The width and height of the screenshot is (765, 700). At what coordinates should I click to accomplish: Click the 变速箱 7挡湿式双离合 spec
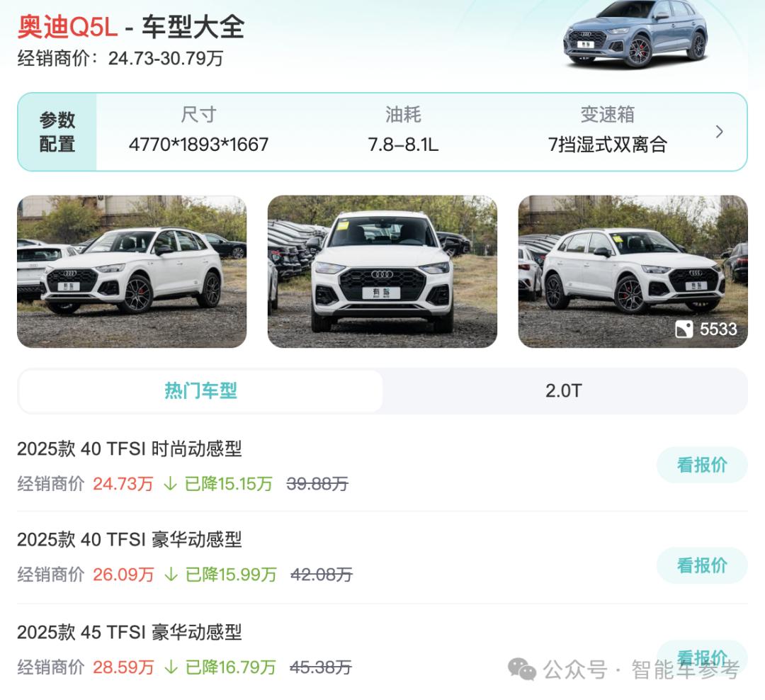tap(608, 130)
